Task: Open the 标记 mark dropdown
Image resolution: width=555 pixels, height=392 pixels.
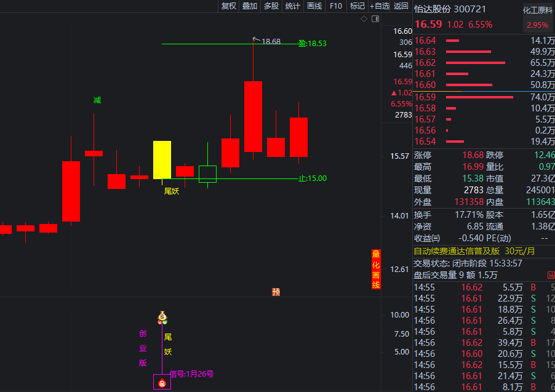Action: pyautogui.click(x=357, y=6)
